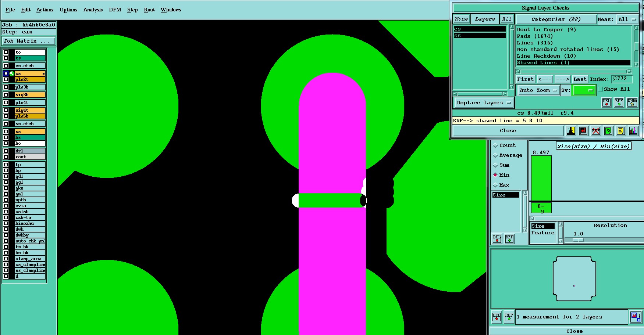Select the Count radio option
Viewport: 644px width, 335px height.
[495, 145]
